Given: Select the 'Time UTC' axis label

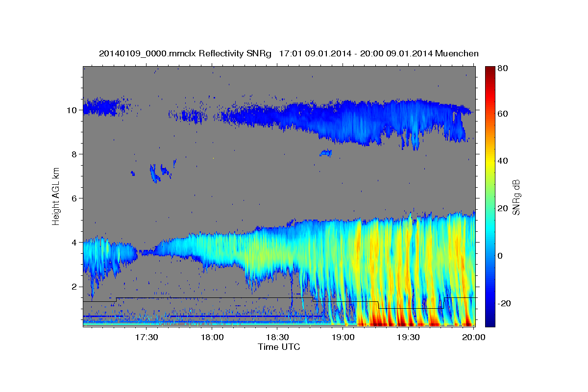Looking at the screenshot, I should click(279, 347).
